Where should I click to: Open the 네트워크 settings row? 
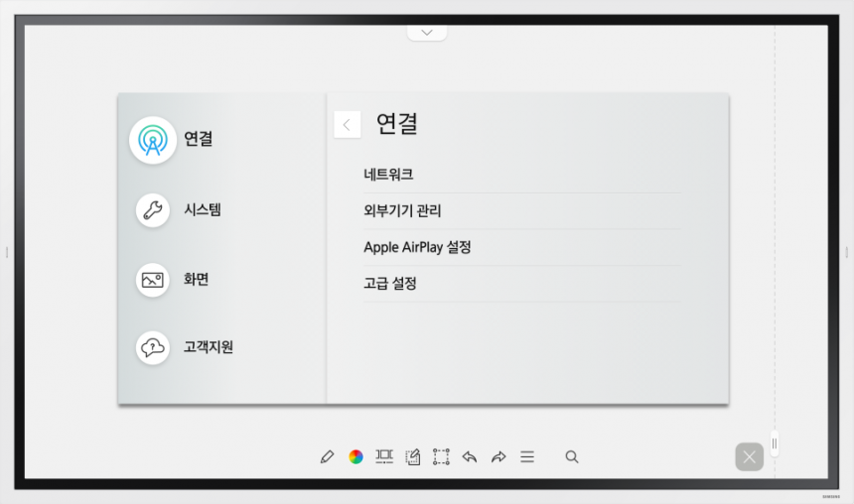pos(522,175)
